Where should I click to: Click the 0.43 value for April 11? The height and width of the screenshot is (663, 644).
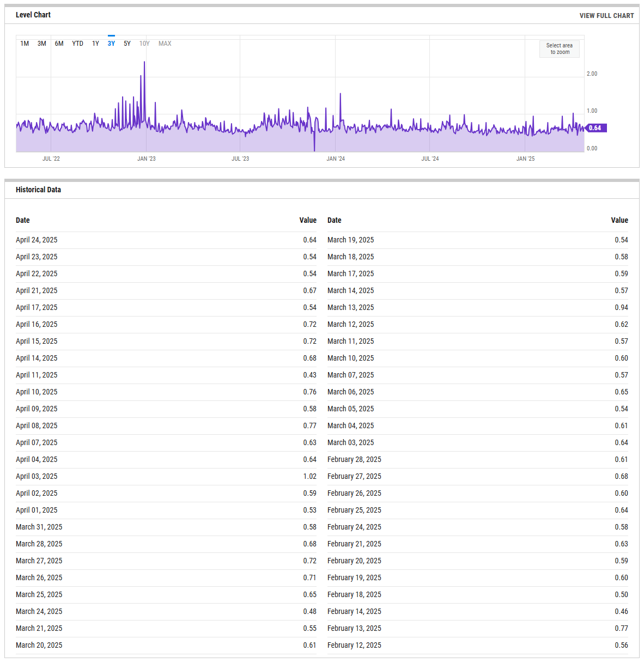[x=310, y=375]
